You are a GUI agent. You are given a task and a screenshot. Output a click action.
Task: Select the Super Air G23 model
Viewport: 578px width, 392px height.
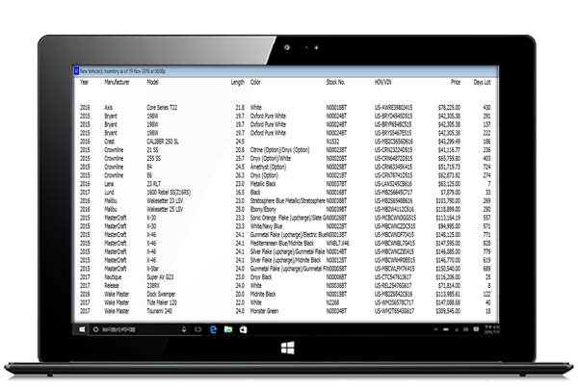pos(160,277)
